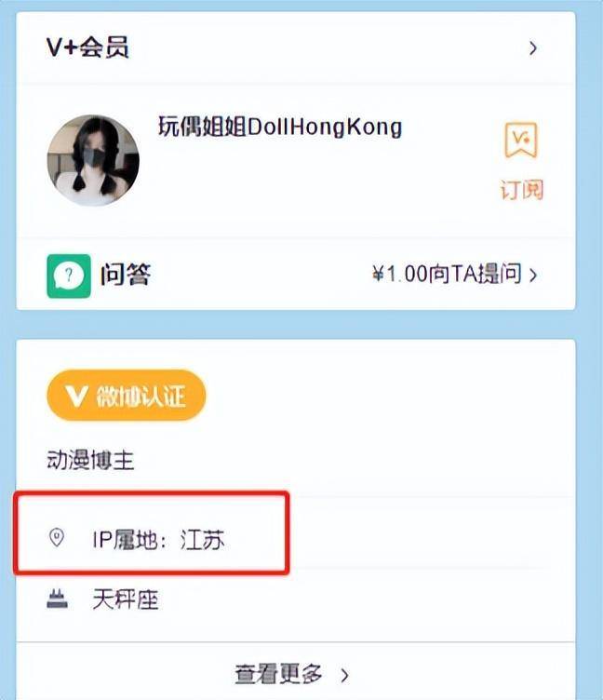Image resolution: width=603 pixels, height=700 pixels.
Task: Click the birthday cake icon beside 天秤座
Action: pyautogui.click(x=57, y=599)
